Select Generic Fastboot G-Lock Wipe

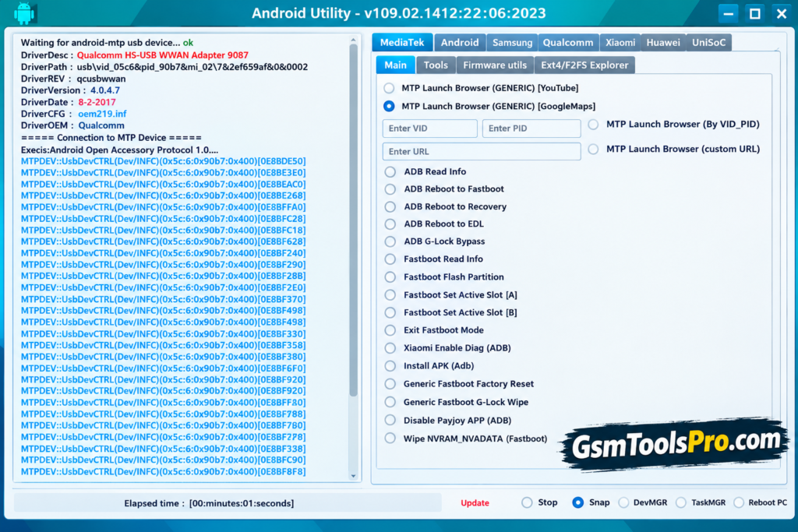point(390,402)
